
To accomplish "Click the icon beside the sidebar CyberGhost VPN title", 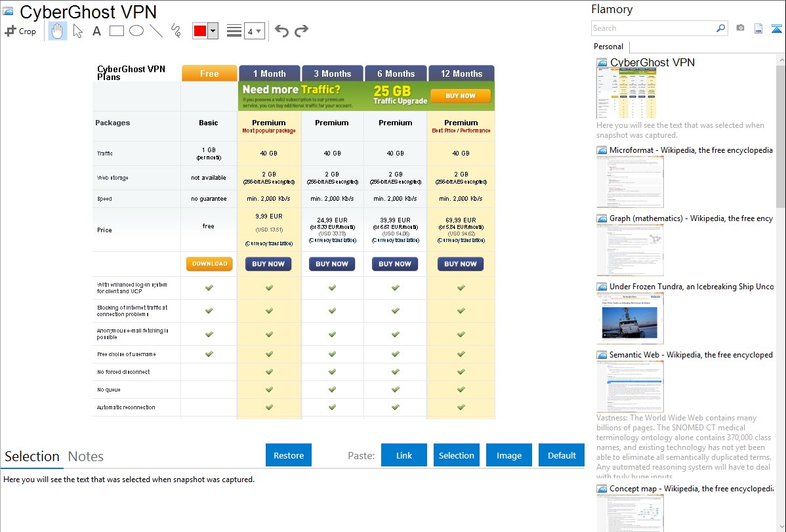I will click(602, 62).
